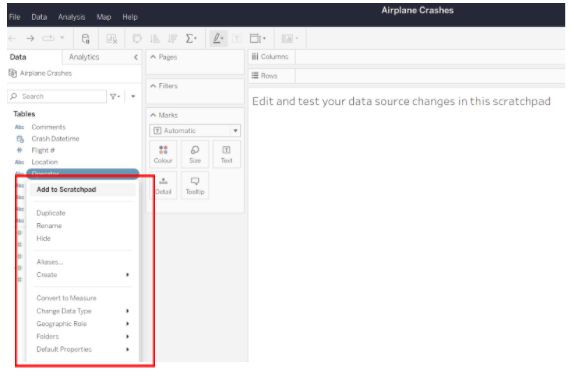Collapse the side pane with the chevron
Image resolution: width=573 pixels, height=389 pixels.
[136, 57]
